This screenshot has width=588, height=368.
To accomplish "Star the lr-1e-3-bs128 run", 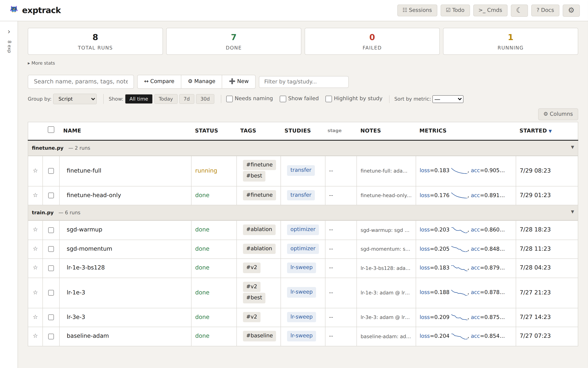I will 35,267.
